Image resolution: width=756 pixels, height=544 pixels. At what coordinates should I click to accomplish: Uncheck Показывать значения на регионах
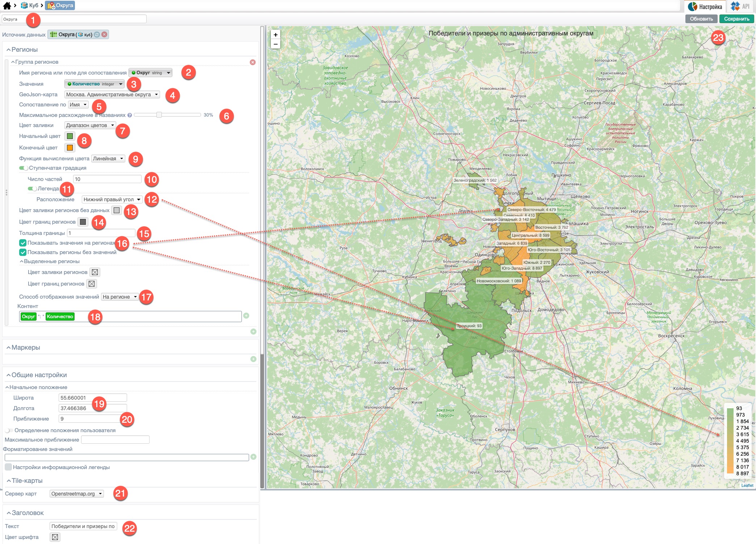pyautogui.click(x=23, y=243)
